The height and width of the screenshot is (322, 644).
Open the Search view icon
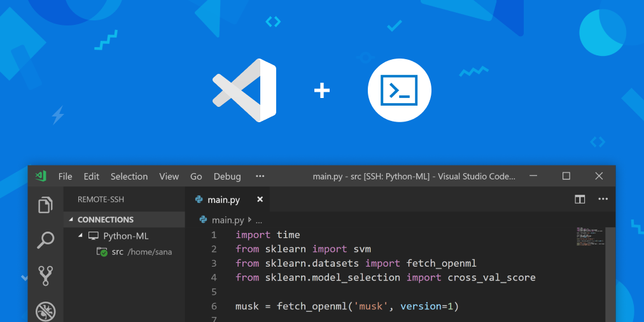pos(45,240)
